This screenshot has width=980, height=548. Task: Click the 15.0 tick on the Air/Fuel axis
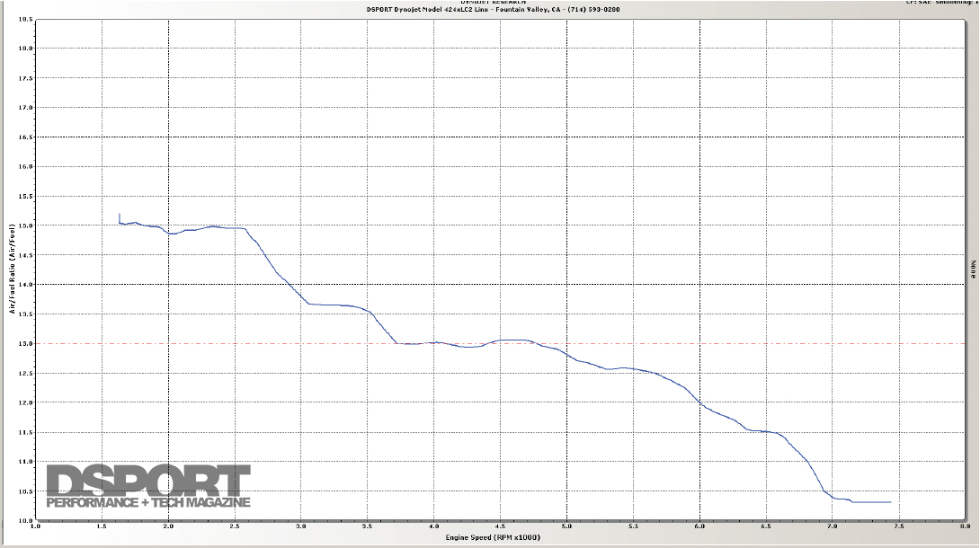pos(26,225)
